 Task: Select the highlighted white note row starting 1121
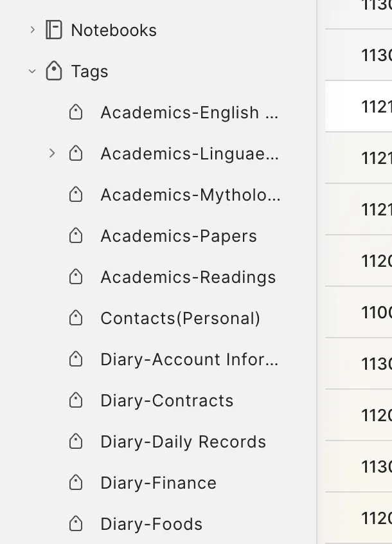[x=359, y=106]
